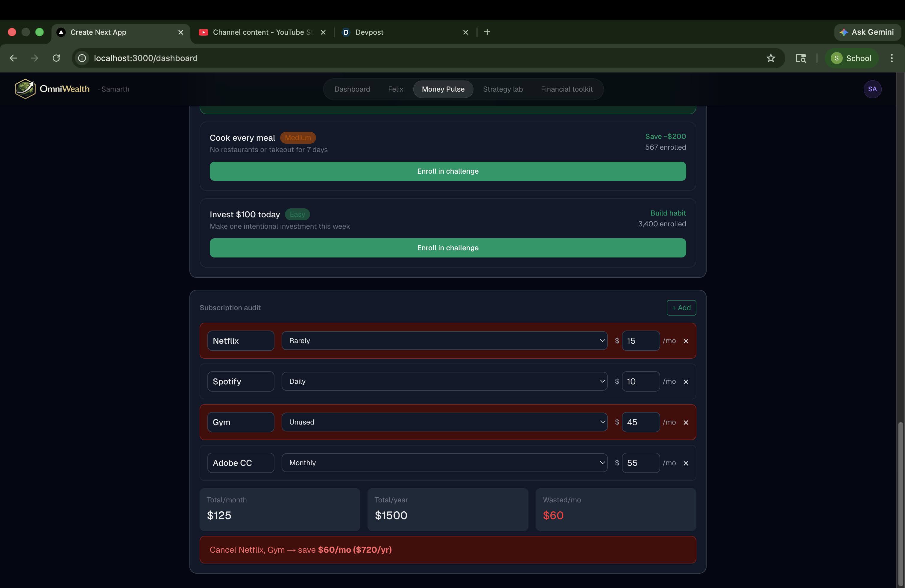Enroll in Cook every meal challenge
This screenshot has width=905, height=588.
(x=447, y=171)
